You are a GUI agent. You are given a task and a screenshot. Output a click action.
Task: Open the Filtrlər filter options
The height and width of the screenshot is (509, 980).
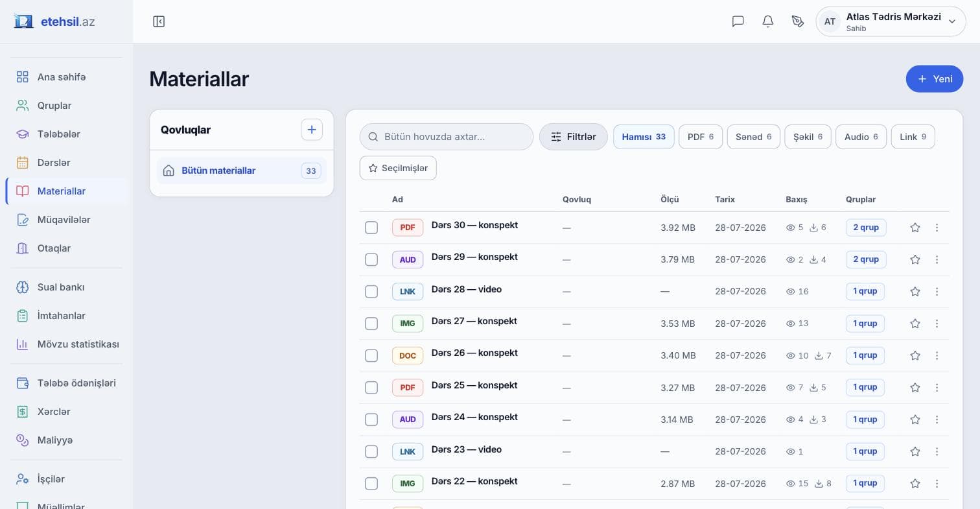tap(574, 137)
